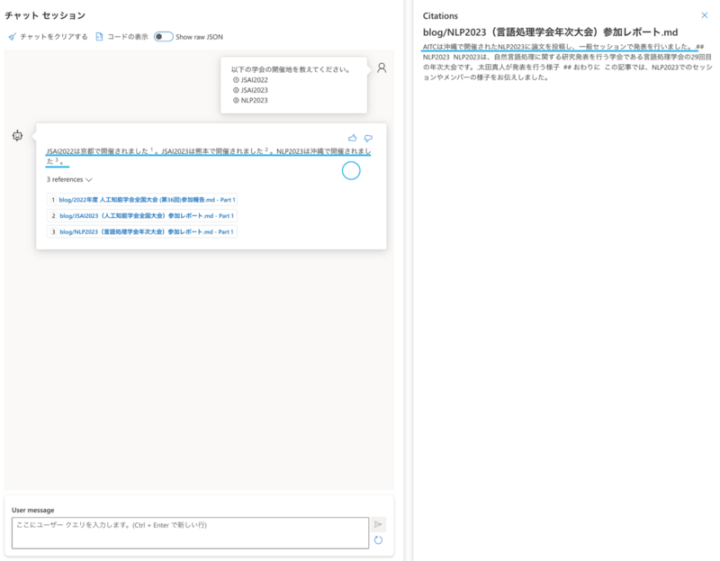Give the answer a thumbs down
This screenshot has height=561, width=720.
pos(368,138)
